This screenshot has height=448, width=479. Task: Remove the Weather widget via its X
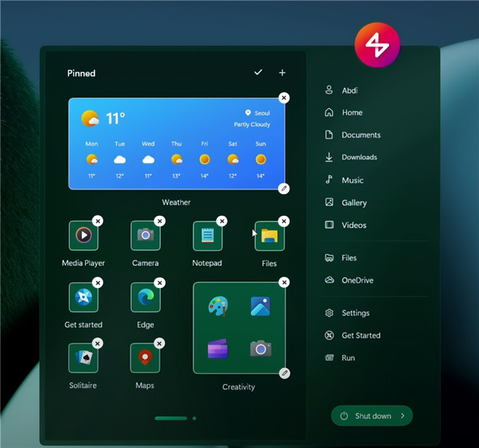click(x=284, y=98)
